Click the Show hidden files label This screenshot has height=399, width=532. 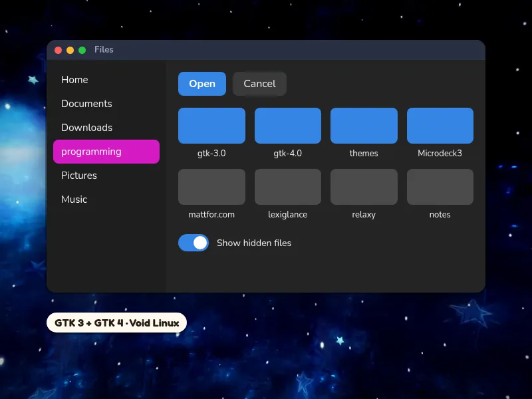click(254, 243)
